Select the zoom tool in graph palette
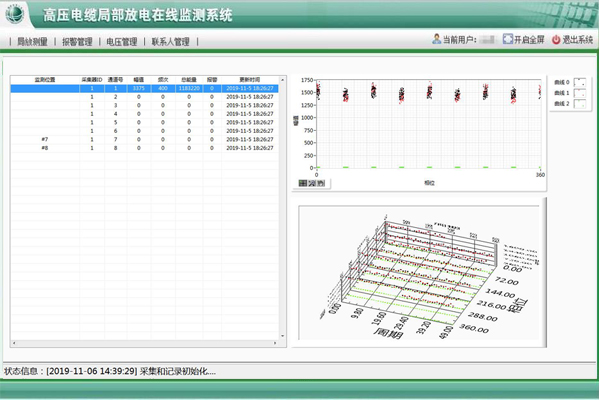This screenshot has height=400, width=600. coord(312,183)
